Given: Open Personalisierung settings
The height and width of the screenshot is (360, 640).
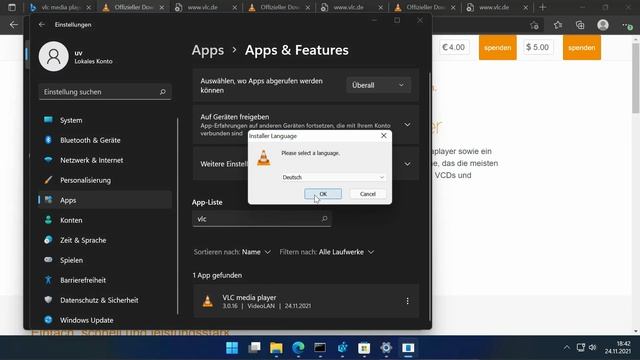Looking at the screenshot, I should (x=104, y=180).
